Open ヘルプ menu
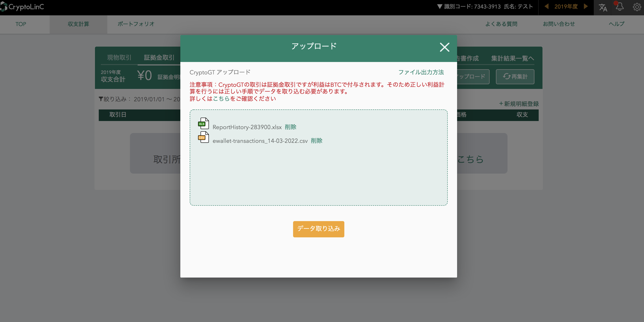 point(616,24)
